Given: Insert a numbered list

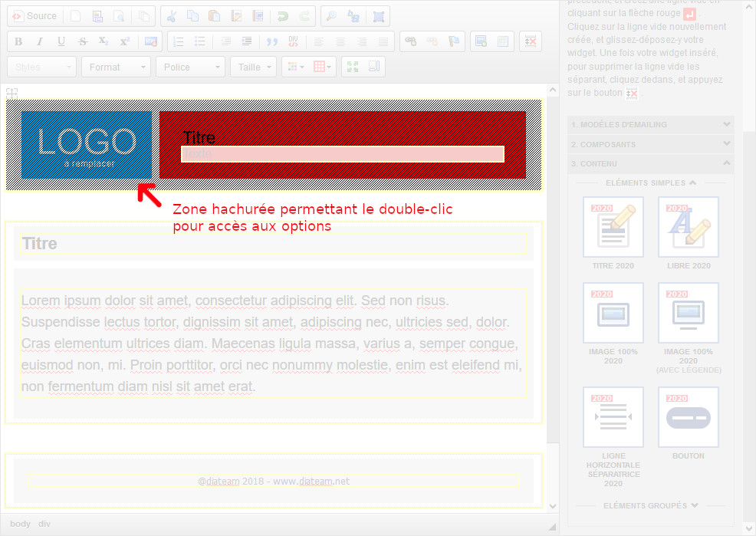Looking at the screenshot, I should click(179, 41).
